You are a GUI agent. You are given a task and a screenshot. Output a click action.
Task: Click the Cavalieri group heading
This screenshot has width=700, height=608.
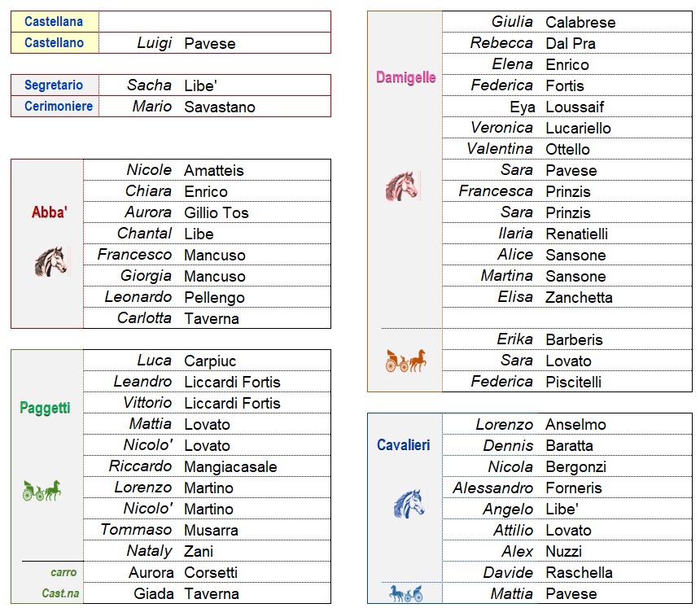coord(404,445)
